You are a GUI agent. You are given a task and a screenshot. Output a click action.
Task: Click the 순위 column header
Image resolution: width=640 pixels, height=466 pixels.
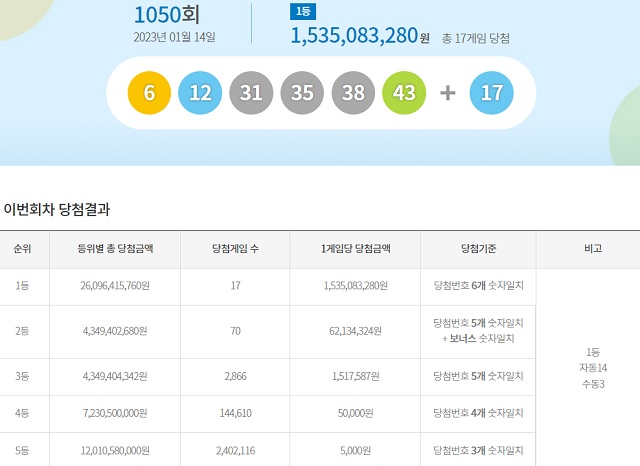[22, 249]
